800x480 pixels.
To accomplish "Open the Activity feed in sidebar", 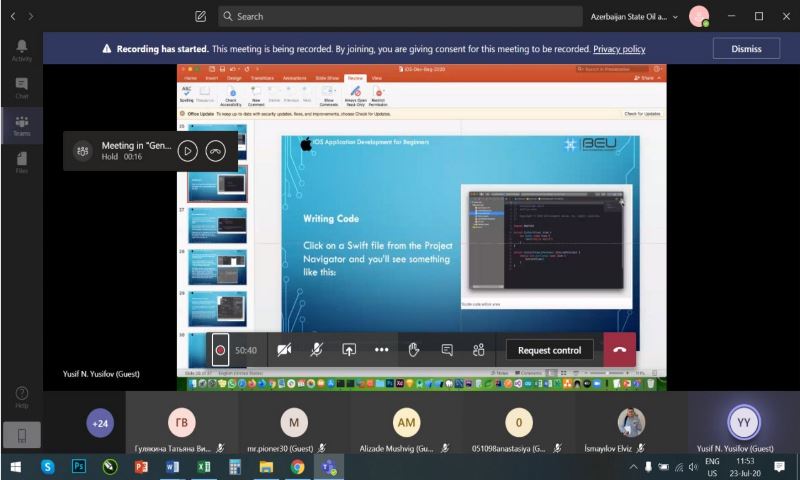I will (x=22, y=50).
